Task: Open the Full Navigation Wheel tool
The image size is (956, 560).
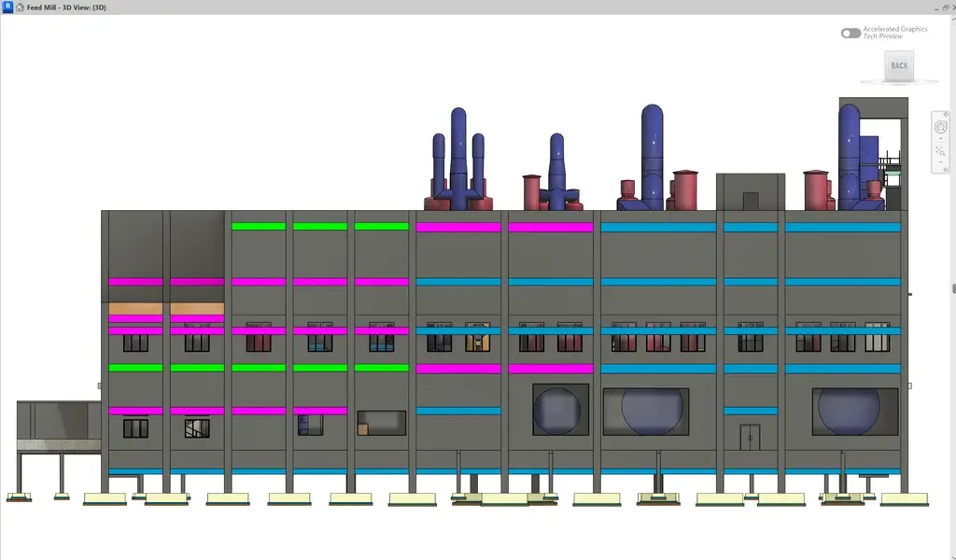Action: [x=941, y=127]
